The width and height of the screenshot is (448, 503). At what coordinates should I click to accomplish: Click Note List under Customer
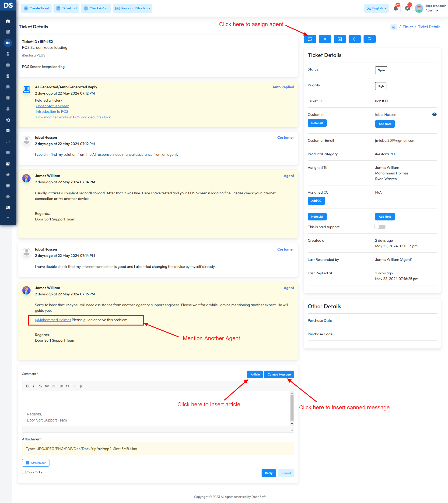pyautogui.click(x=317, y=123)
